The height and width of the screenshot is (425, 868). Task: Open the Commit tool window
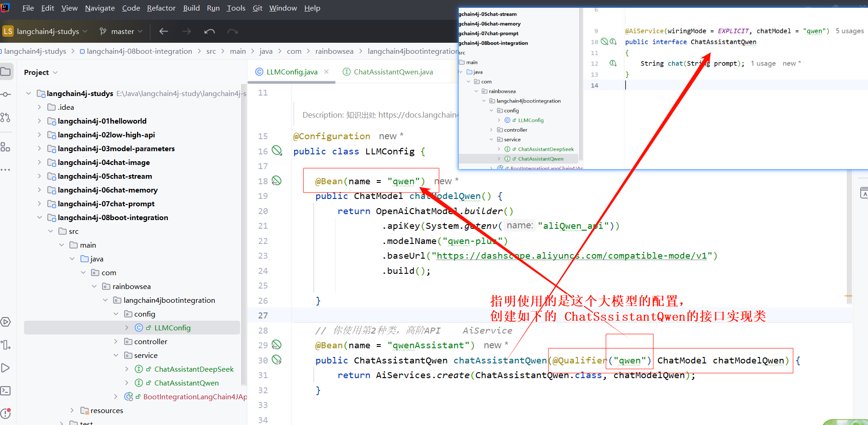6,94
